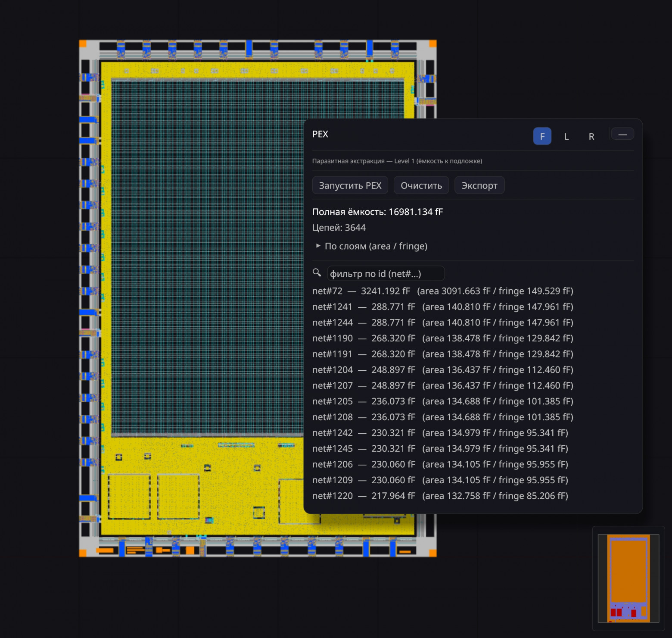Run extraction with Запустить PEX button
Viewport: 672px width, 638px height.
(x=350, y=185)
